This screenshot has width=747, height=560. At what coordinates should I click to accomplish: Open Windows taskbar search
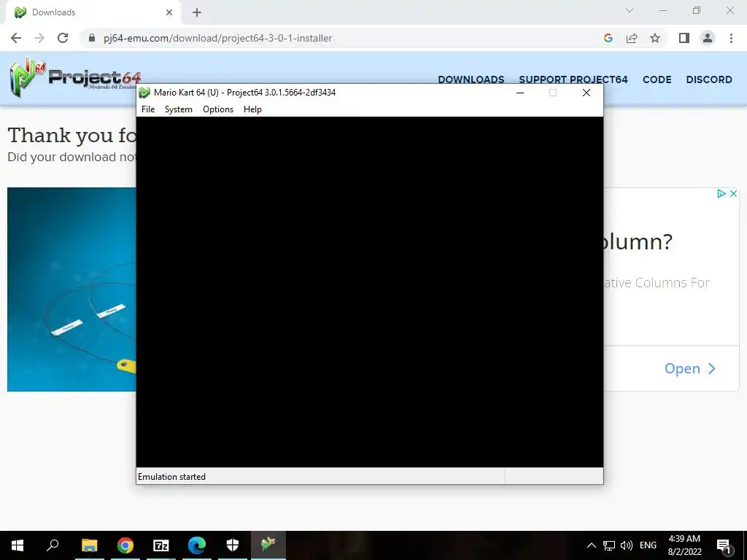coord(53,545)
